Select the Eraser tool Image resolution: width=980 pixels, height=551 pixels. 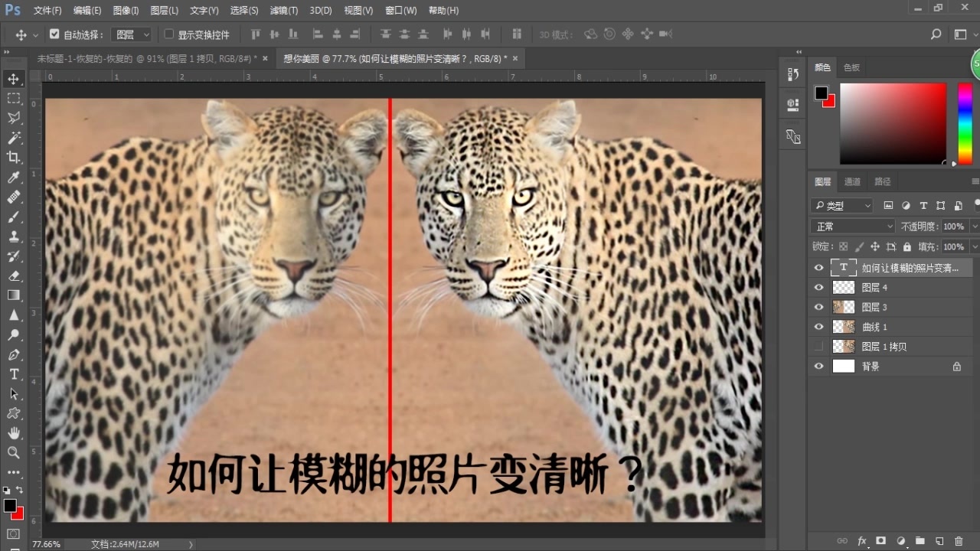pos(14,275)
